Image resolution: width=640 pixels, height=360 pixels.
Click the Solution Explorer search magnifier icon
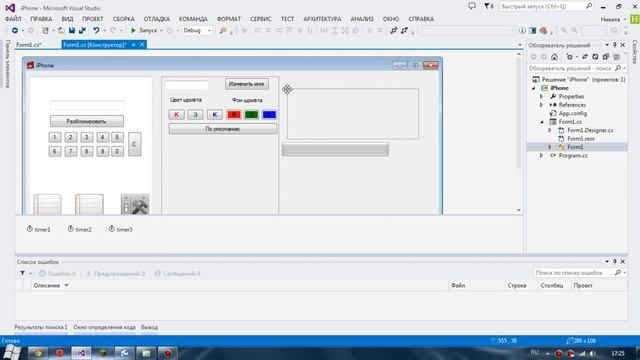click(618, 68)
